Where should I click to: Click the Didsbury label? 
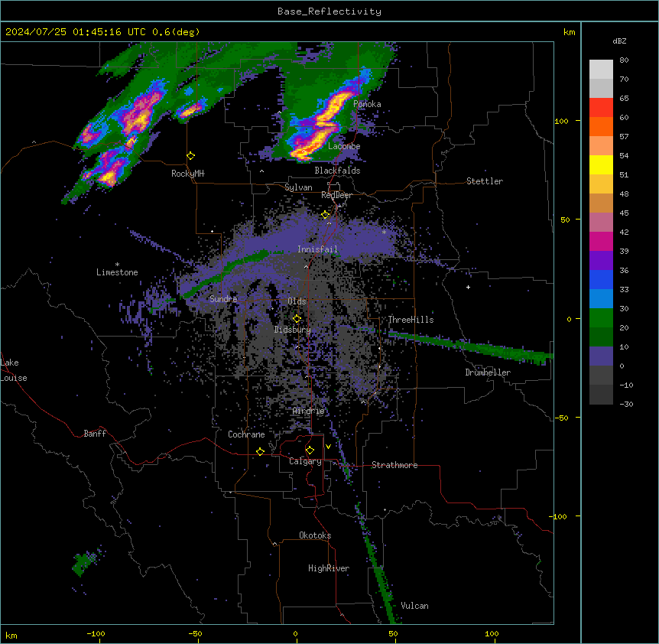[293, 330]
